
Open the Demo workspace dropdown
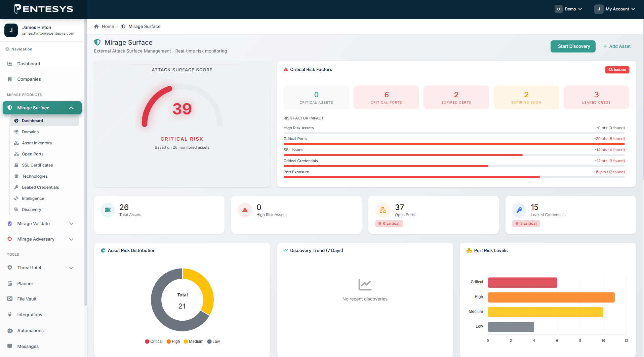point(568,9)
